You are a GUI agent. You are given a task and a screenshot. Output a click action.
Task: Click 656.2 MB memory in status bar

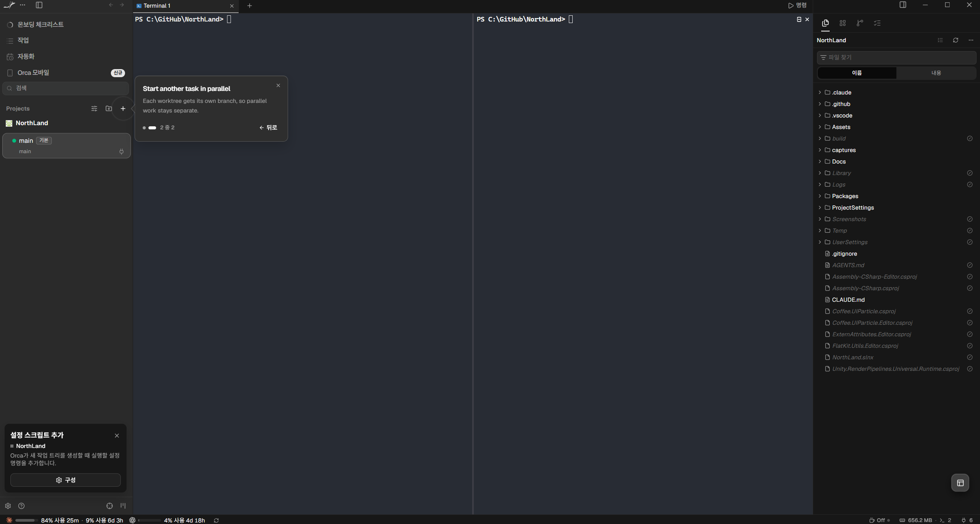click(x=916, y=520)
